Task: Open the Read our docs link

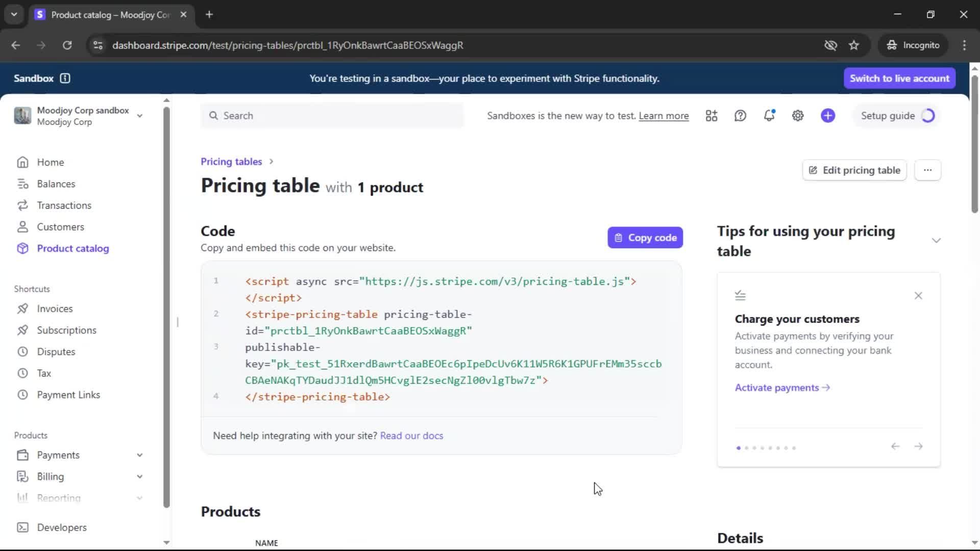Action: (x=411, y=436)
